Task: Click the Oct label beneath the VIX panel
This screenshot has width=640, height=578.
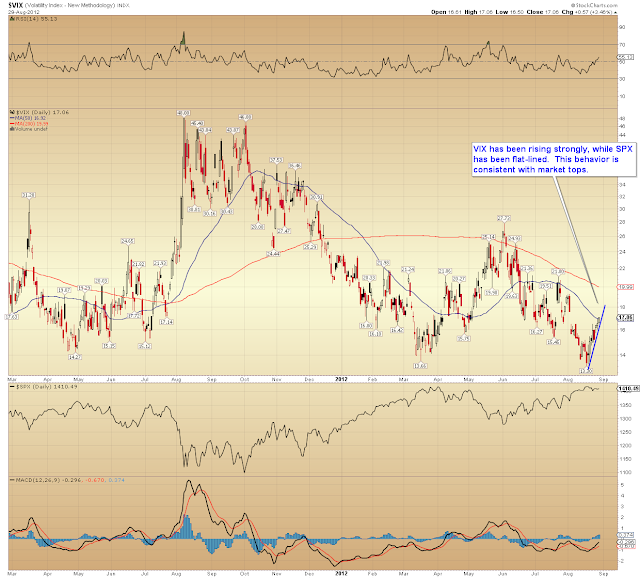Action: point(244,379)
